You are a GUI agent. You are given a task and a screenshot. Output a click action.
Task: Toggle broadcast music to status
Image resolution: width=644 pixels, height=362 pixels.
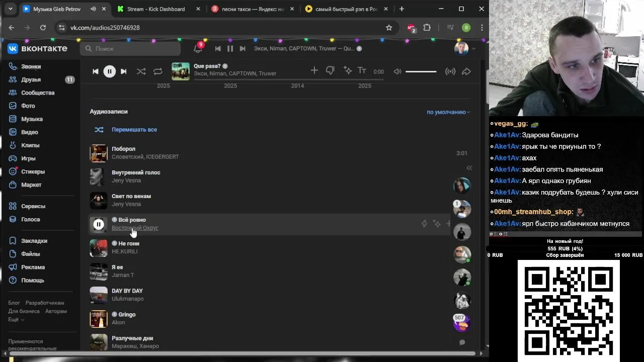click(x=450, y=71)
